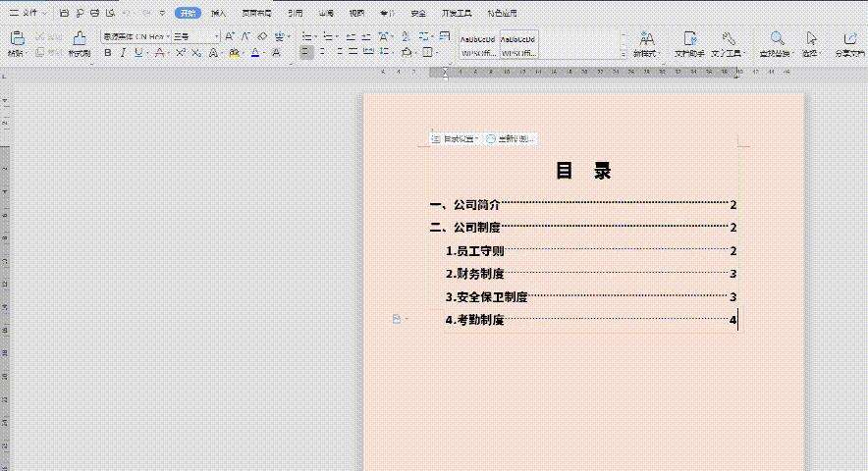This screenshot has height=471, width=868.
Task: Click the 目录设置 button above the contents
Action: click(455, 139)
